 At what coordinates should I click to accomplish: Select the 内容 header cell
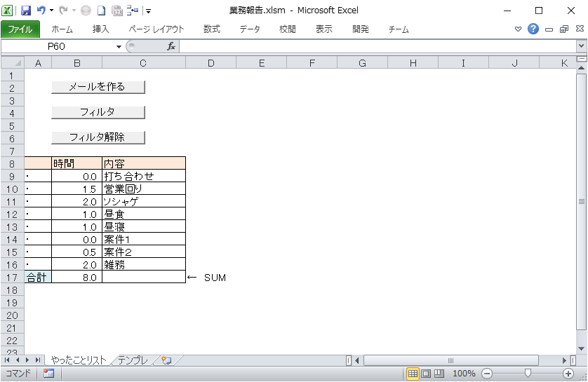coord(144,163)
